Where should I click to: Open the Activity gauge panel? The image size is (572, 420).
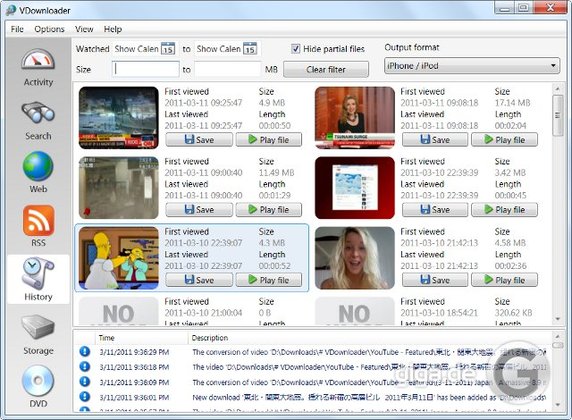point(38,68)
